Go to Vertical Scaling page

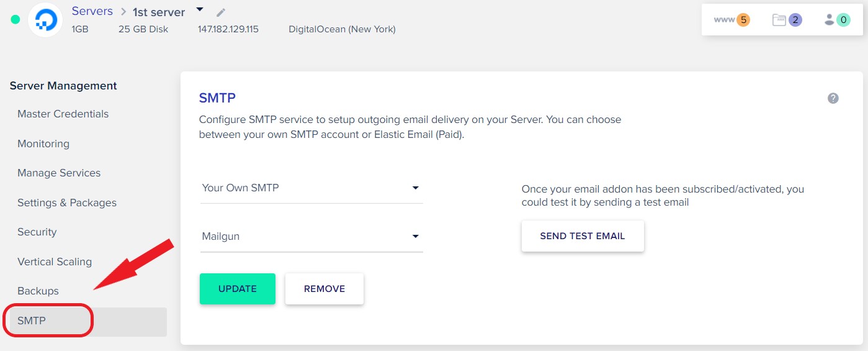(55, 262)
